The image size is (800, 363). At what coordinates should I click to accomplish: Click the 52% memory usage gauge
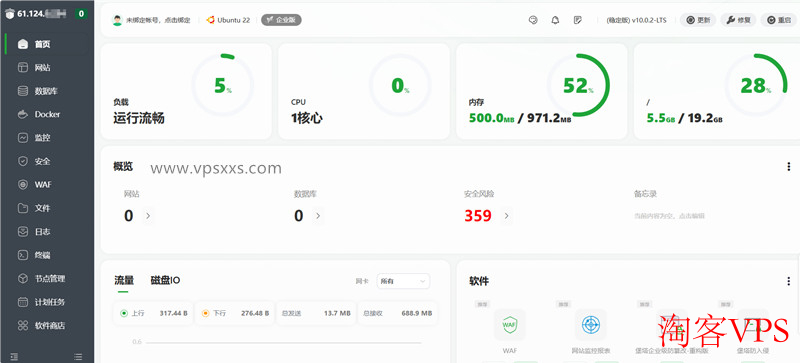pyautogui.click(x=578, y=85)
